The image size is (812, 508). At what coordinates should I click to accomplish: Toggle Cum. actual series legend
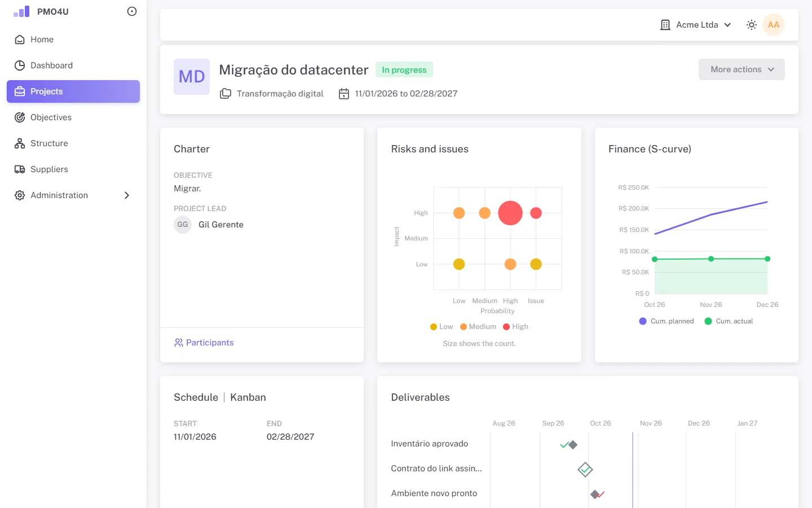click(729, 321)
